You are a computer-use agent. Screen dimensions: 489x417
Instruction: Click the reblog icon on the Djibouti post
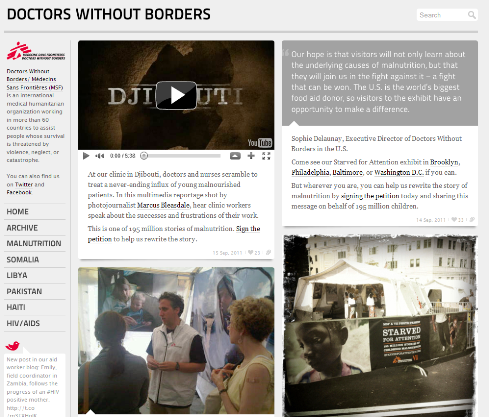pyautogui.click(x=268, y=253)
